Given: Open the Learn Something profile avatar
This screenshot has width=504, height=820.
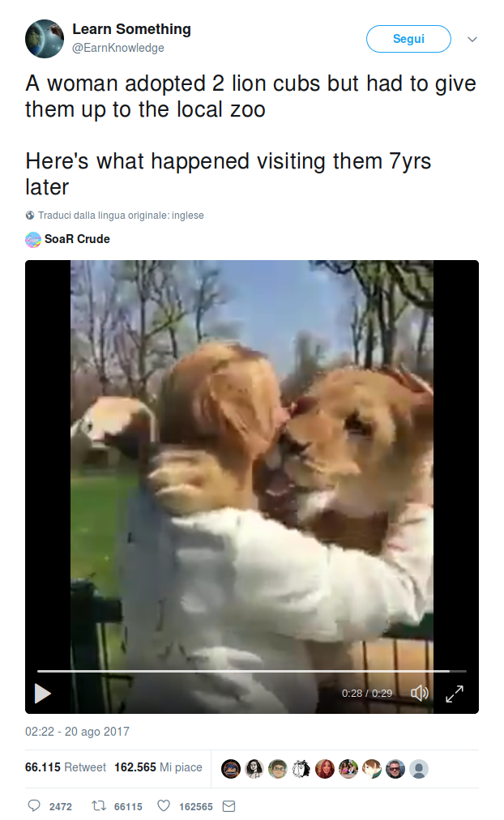Looking at the screenshot, I should (x=45, y=39).
